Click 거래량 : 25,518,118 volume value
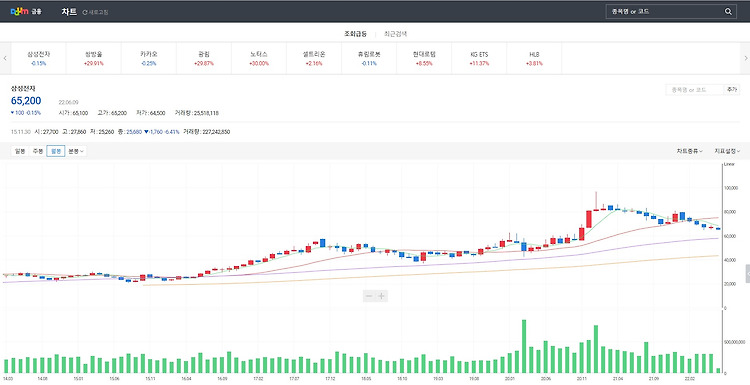 click(x=198, y=113)
